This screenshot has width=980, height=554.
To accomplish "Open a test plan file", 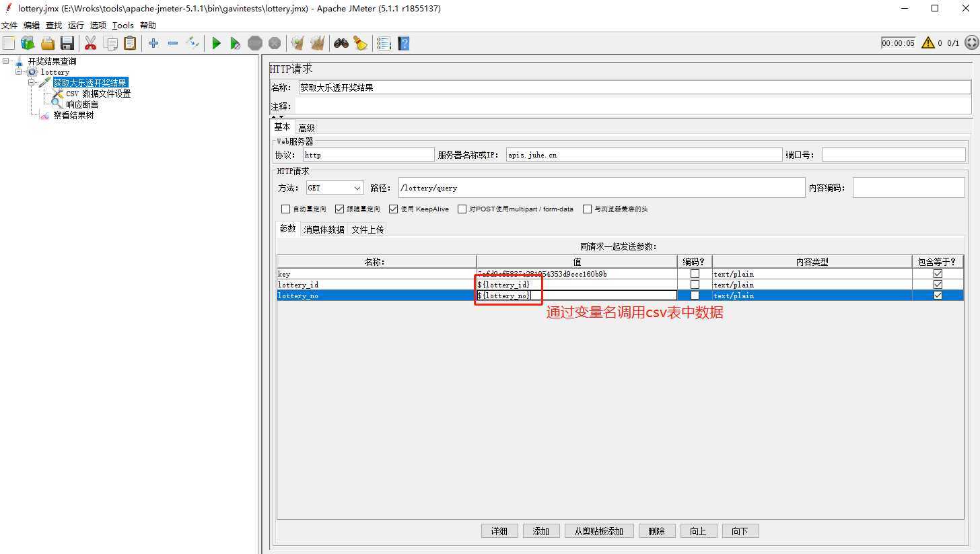I will coord(47,43).
